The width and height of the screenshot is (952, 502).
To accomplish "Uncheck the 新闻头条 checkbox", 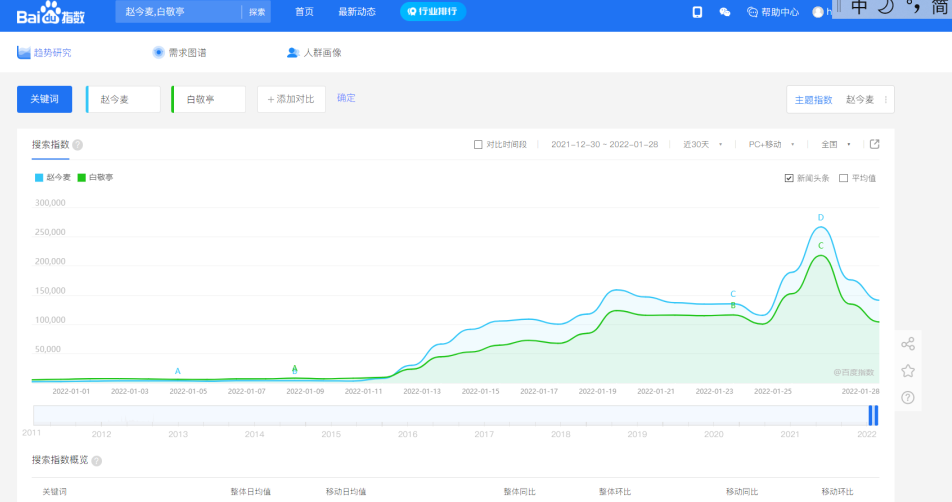I will [x=789, y=178].
